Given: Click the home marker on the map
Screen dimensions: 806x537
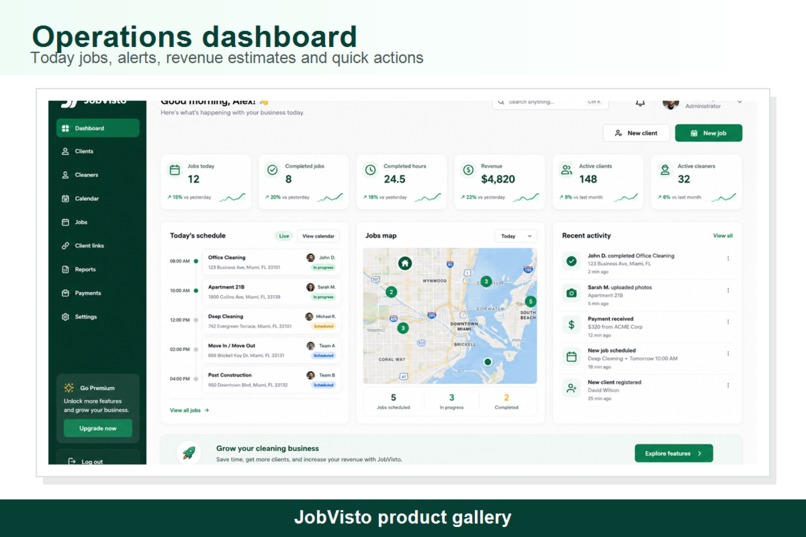Looking at the screenshot, I should [405, 264].
